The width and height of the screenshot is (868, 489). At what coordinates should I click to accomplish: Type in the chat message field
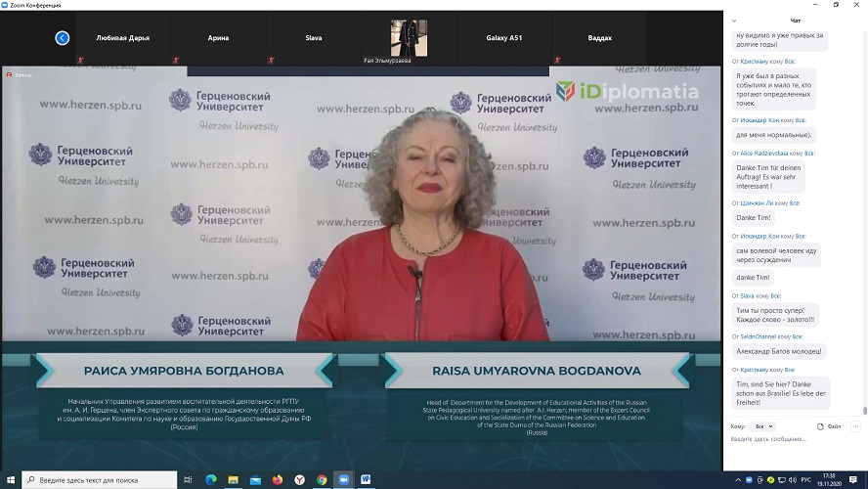pos(792,440)
